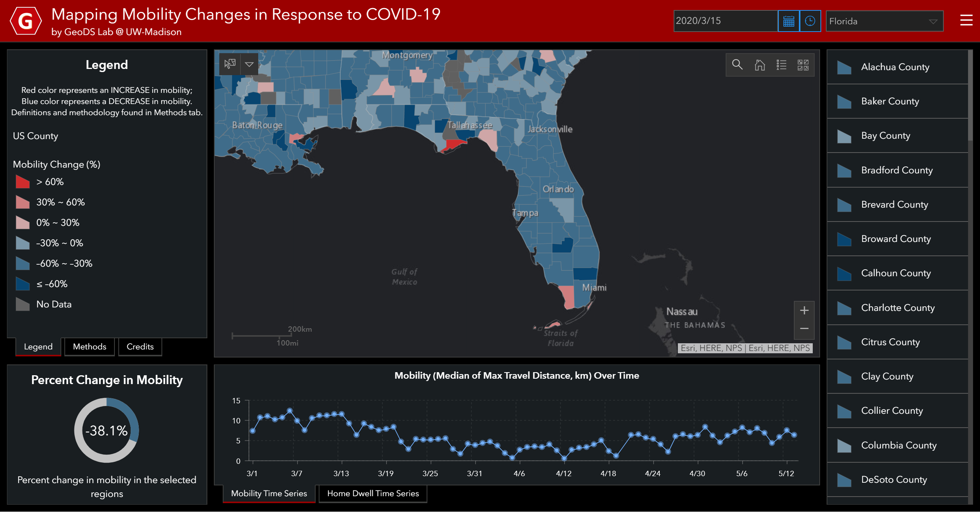Click the Alachua County color flag icon
Image resolution: width=980 pixels, height=512 pixels.
pyautogui.click(x=844, y=67)
